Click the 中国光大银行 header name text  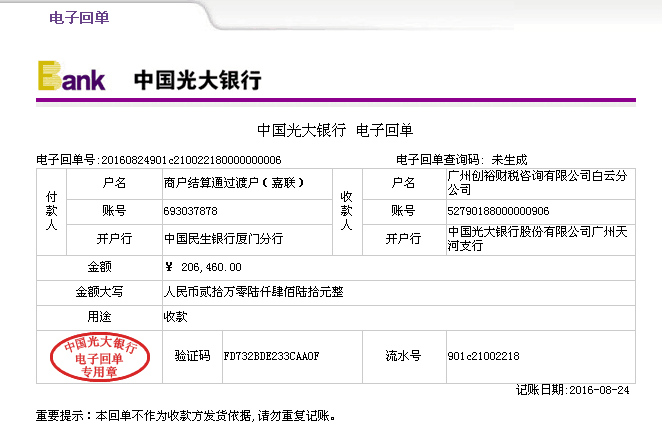click(x=197, y=80)
